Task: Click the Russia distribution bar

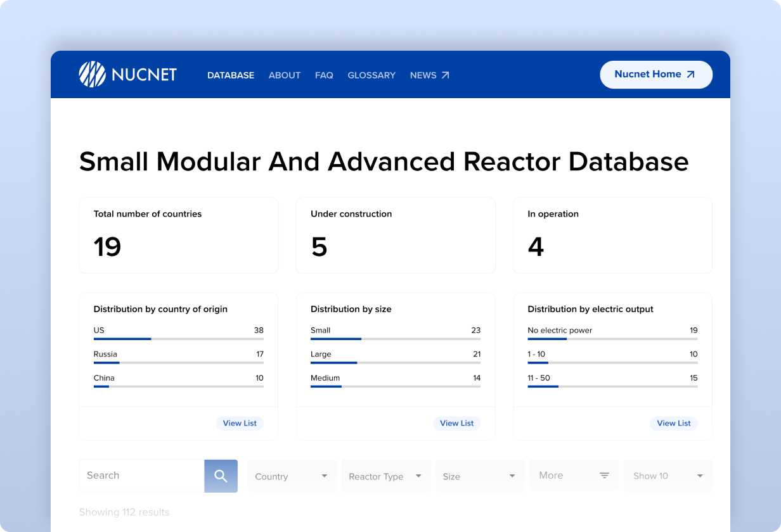Action: (179, 363)
